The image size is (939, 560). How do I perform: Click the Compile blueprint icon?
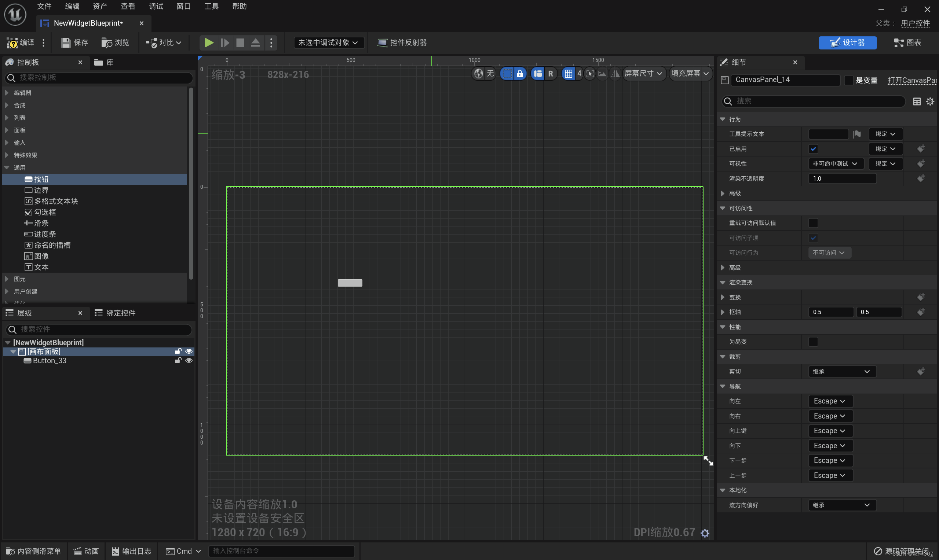tap(12, 43)
